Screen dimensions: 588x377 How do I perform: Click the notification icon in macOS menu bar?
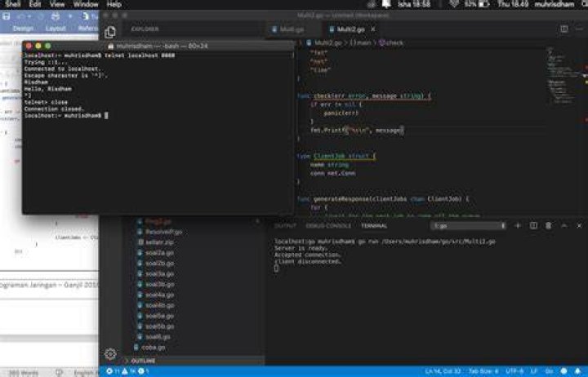pyautogui.click(x=386, y=5)
